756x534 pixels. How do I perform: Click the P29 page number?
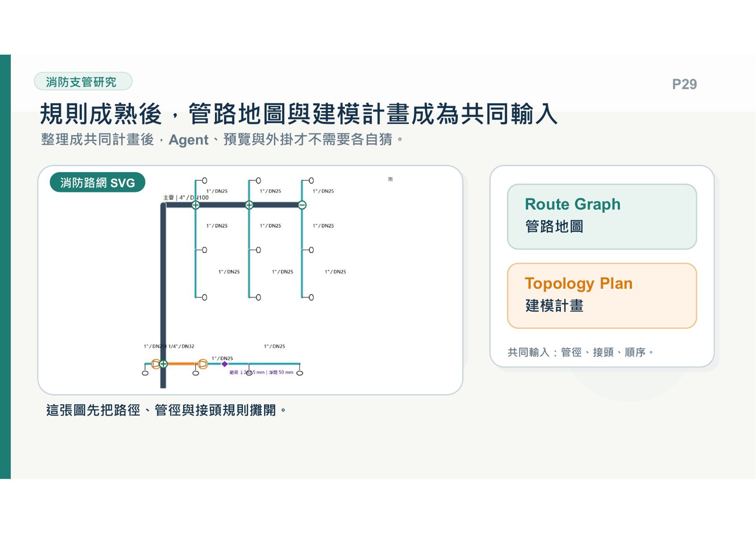[x=684, y=84]
